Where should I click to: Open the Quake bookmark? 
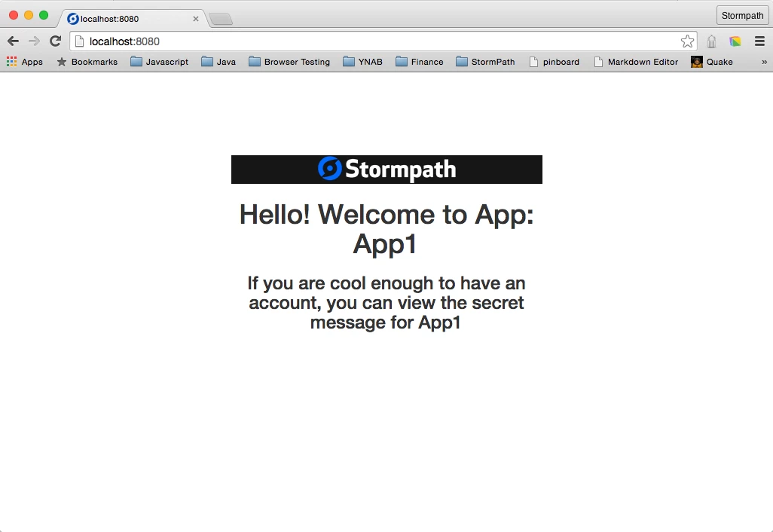(712, 62)
